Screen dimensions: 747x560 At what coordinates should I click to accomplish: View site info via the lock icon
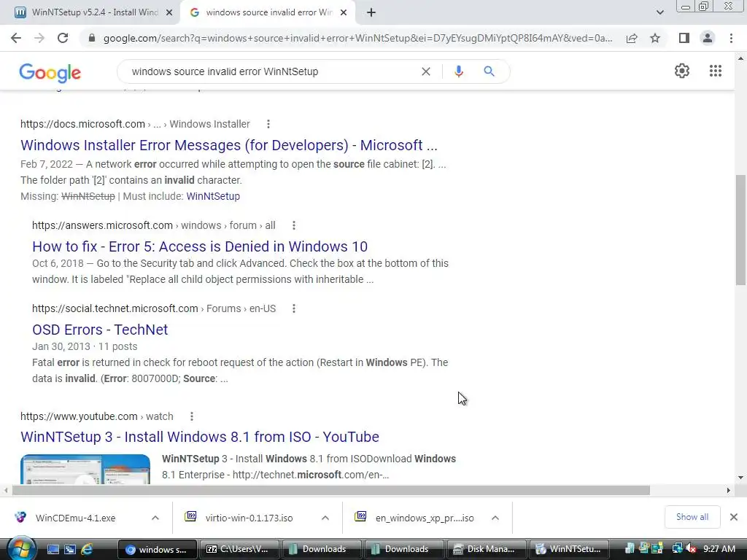click(x=92, y=38)
